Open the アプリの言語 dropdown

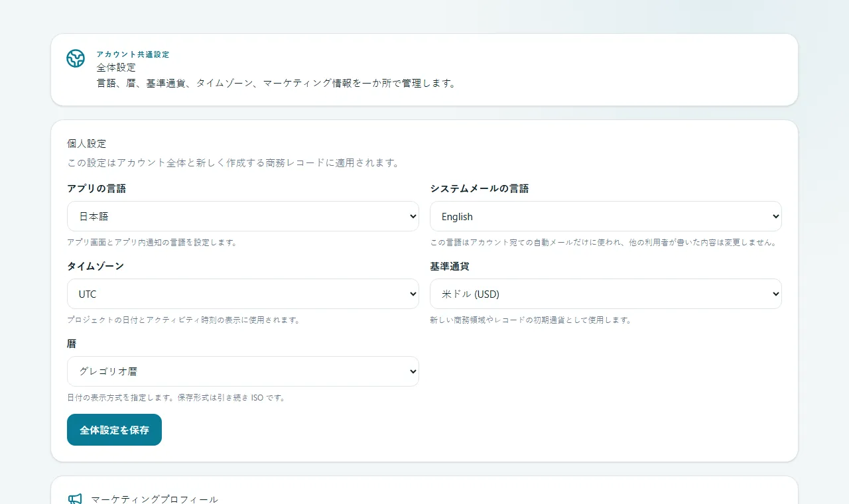pyautogui.click(x=243, y=216)
